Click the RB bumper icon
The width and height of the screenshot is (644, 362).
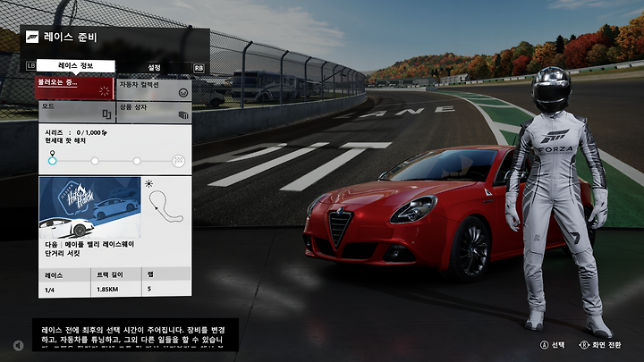coord(199,68)
